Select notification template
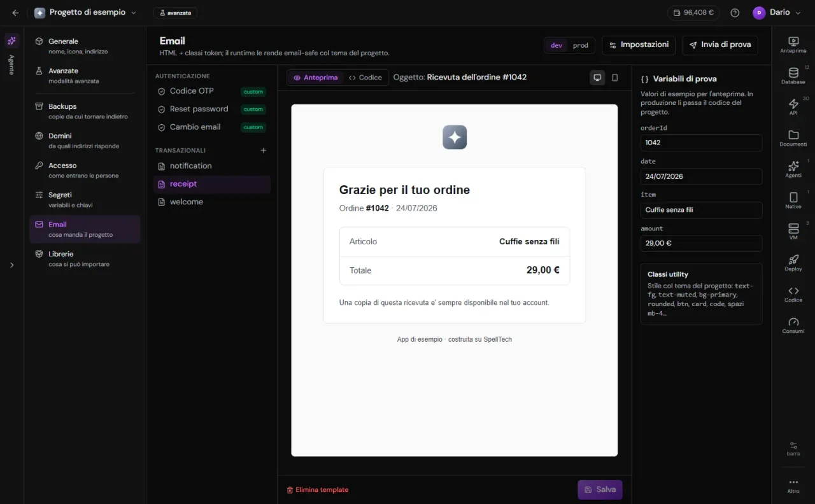 pyautogui.click(x=211, y=165)
